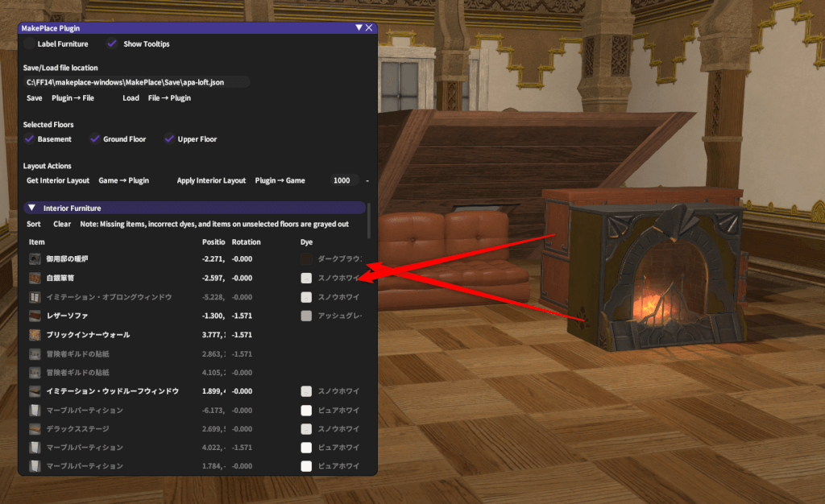Click the Save button
825x504 pixels.
pos(34,97)
